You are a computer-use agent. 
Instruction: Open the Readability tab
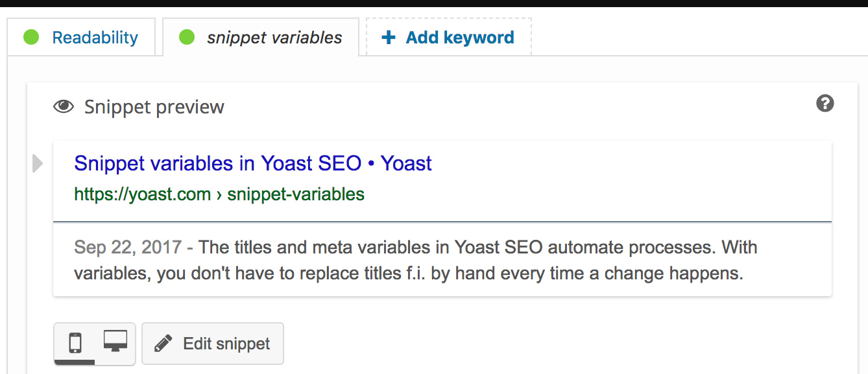[81, 38]
